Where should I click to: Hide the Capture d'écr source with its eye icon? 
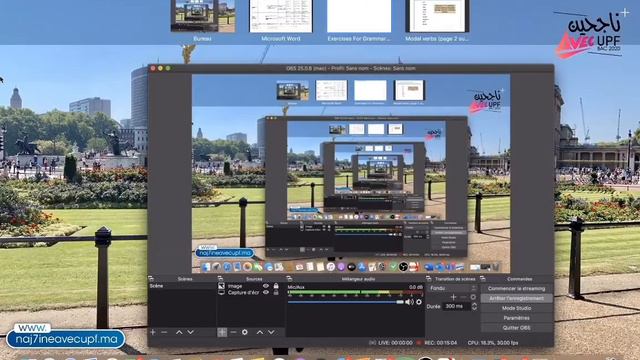(x=266, y=292)
